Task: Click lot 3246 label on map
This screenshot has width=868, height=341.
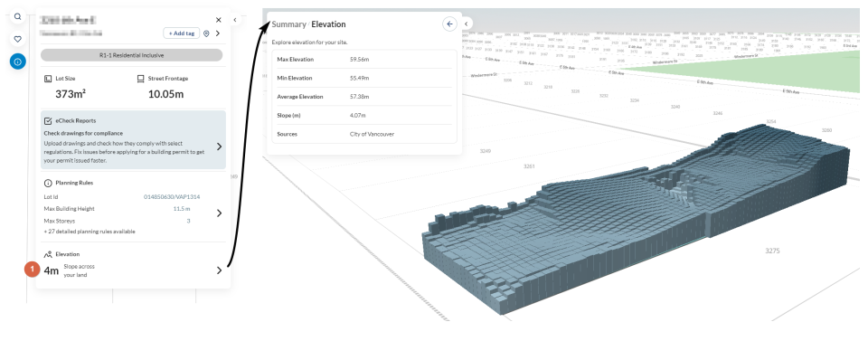Action: coord(717,113)
